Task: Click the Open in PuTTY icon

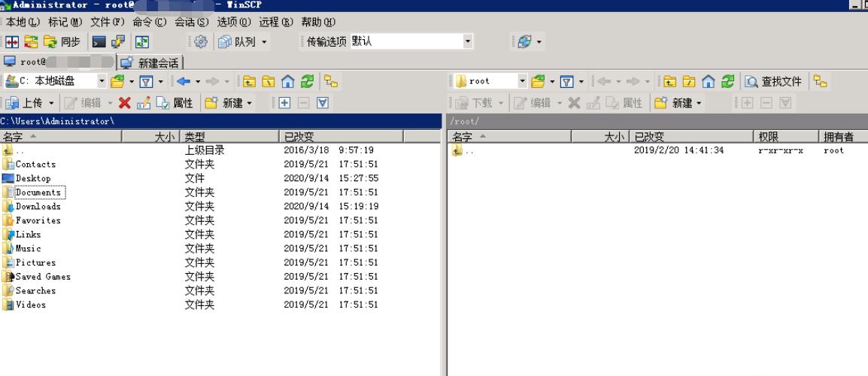Action: 118,42
